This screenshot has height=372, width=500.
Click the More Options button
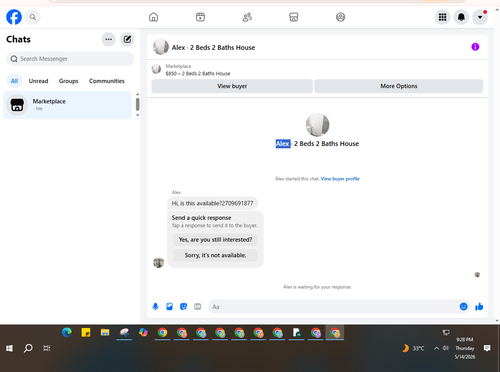click(x=399, y=86)
